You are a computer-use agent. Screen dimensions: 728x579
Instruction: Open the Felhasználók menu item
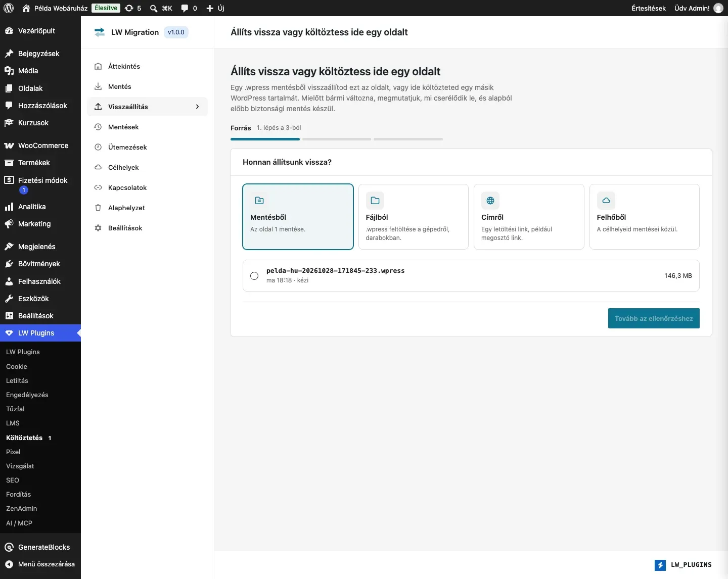pos(40,281)
